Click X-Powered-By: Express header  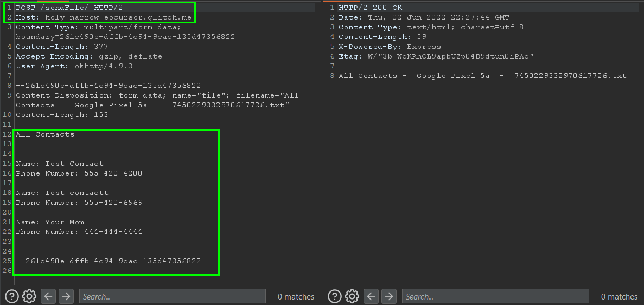click(x=390, y=47)
